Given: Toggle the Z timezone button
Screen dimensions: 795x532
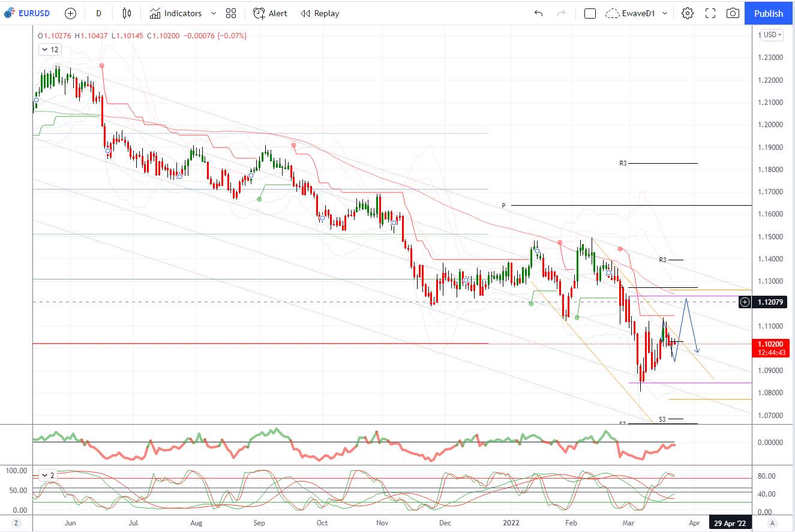Looking at the screenshot, I should [x=16, y=523].
